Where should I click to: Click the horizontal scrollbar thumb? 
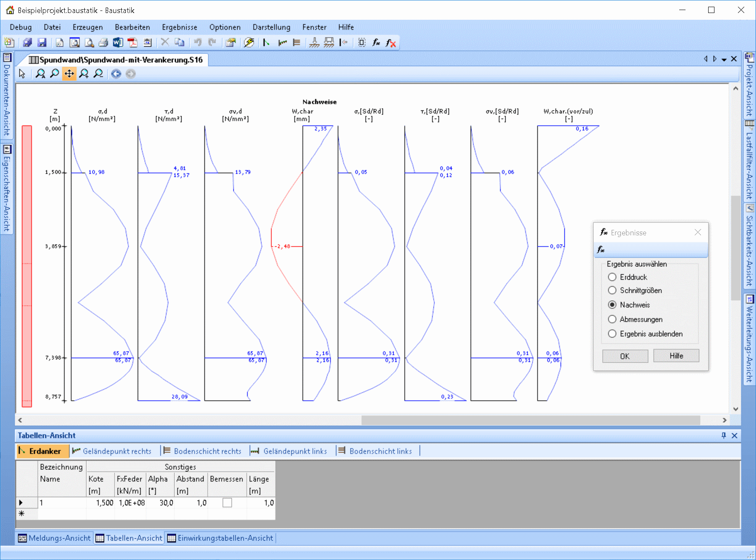[530, 420]
